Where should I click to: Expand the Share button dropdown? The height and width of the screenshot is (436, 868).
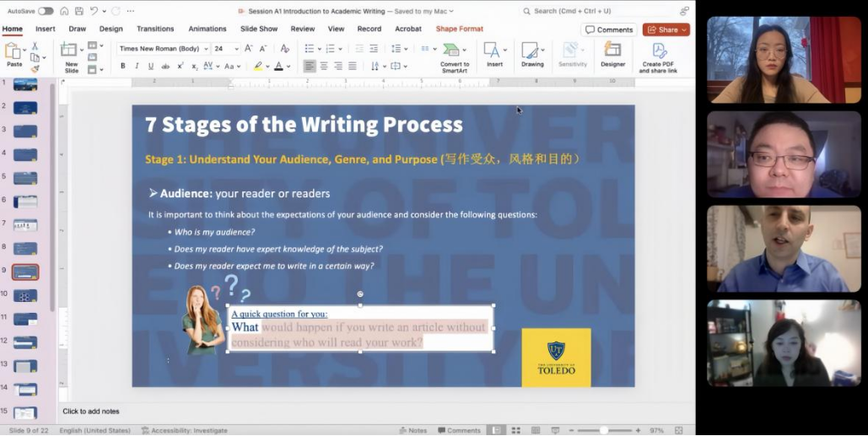(684, 30)
